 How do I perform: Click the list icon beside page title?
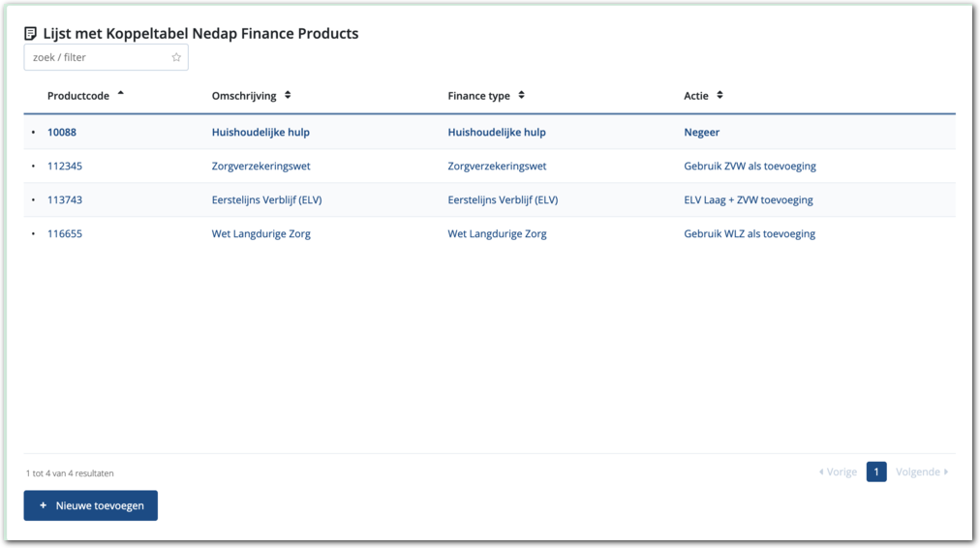(x=31, y=34)
